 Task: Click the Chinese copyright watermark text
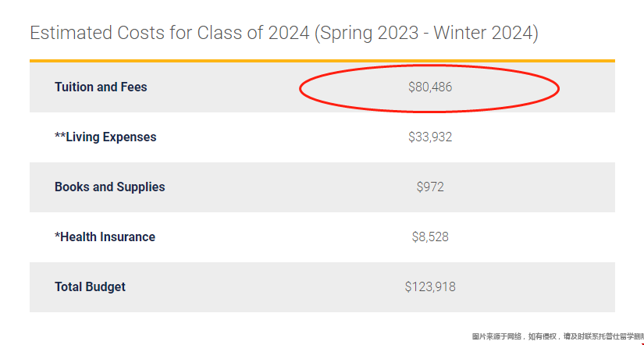558,336
